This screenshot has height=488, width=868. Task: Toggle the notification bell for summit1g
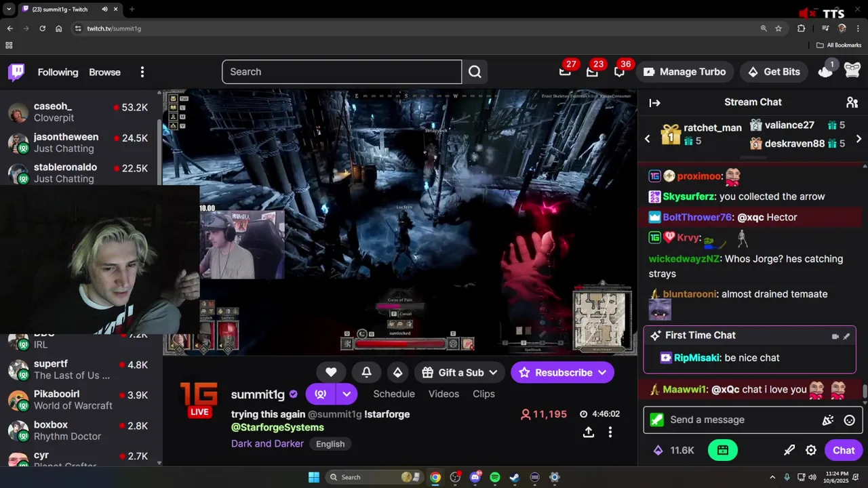pyautogui.click(x=366, y=372)
